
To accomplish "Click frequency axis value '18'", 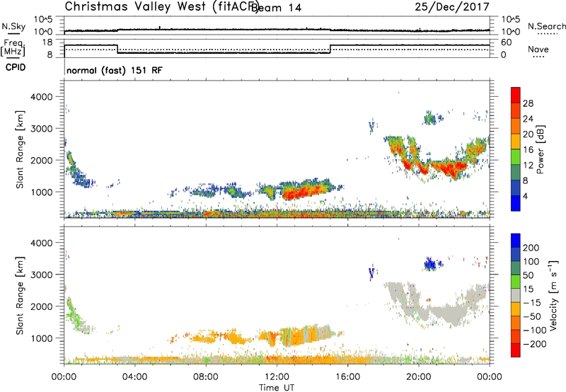I will point(47,42).
